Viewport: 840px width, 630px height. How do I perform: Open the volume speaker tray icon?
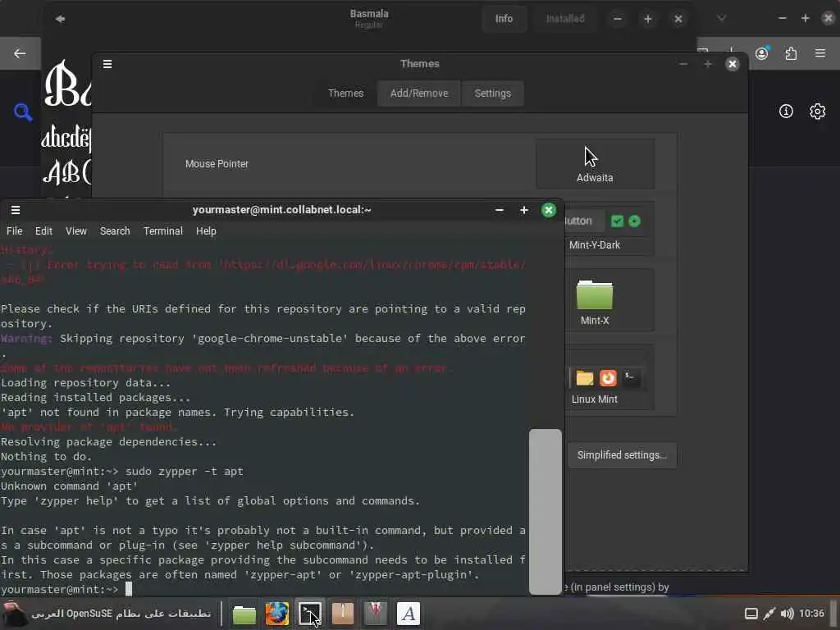point(787,614)
